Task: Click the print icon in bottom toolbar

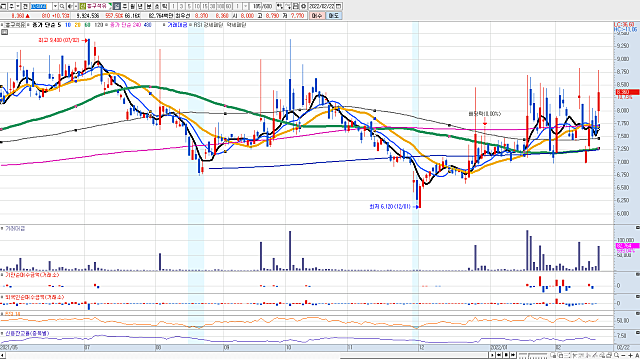Action: [x=609, y=356]
